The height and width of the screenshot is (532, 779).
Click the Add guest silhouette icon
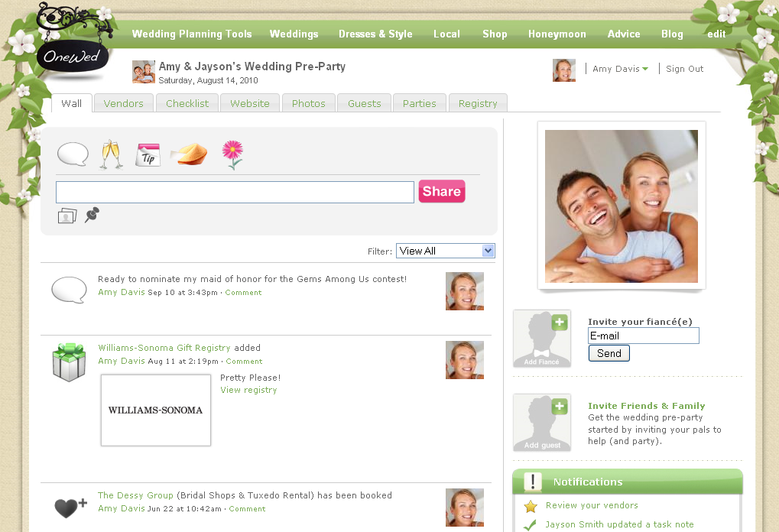point(541,423)
